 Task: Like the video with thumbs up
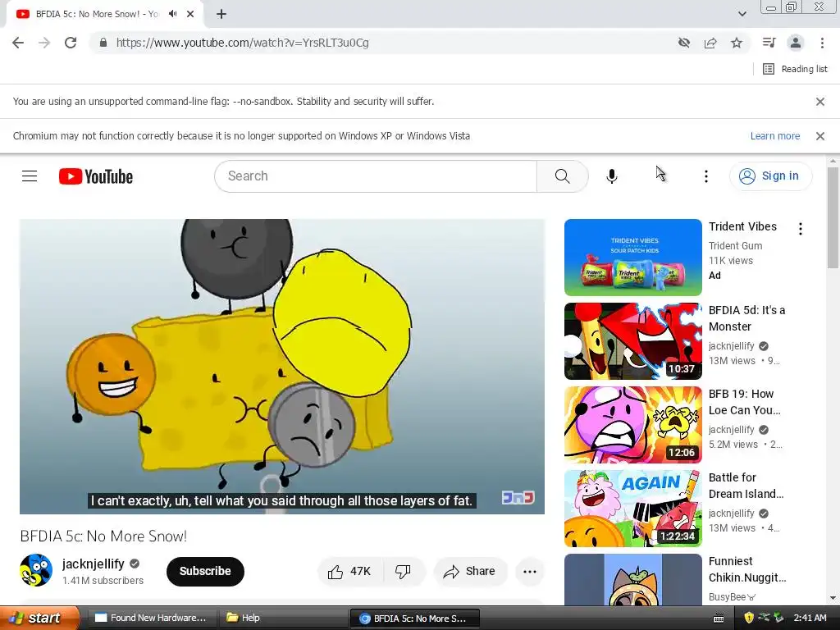(349, 571)
